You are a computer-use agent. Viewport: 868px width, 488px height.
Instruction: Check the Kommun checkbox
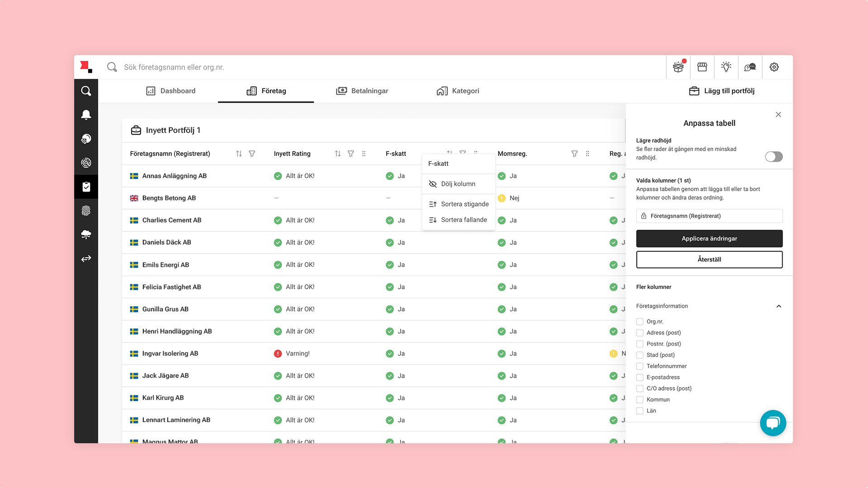[x=640, y=399]
